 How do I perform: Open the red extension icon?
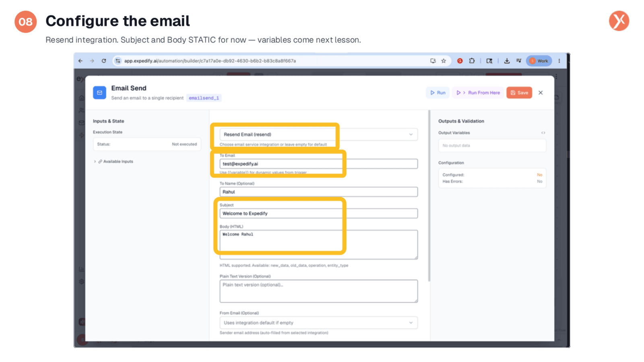tap(460, 61)
